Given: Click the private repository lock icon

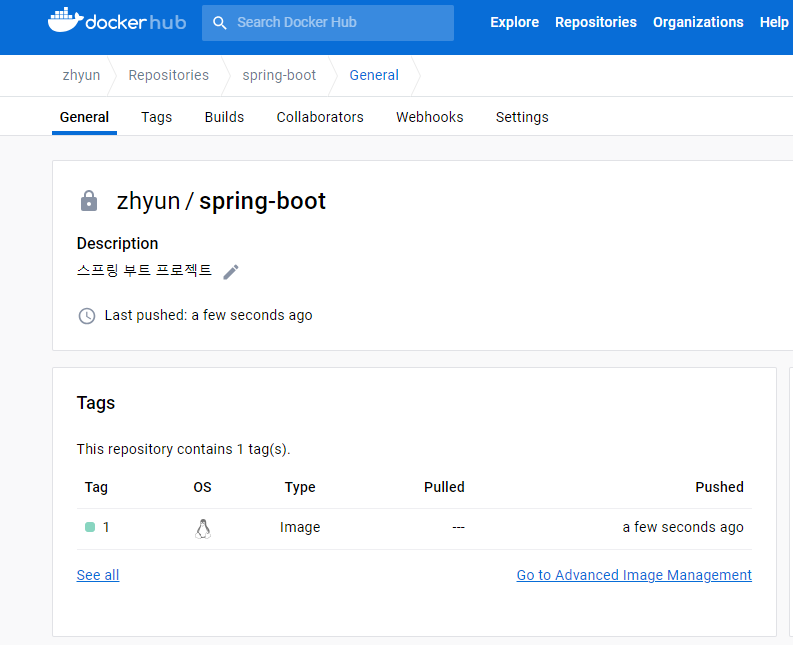Looking at the screenshot, I should (89, 201).
